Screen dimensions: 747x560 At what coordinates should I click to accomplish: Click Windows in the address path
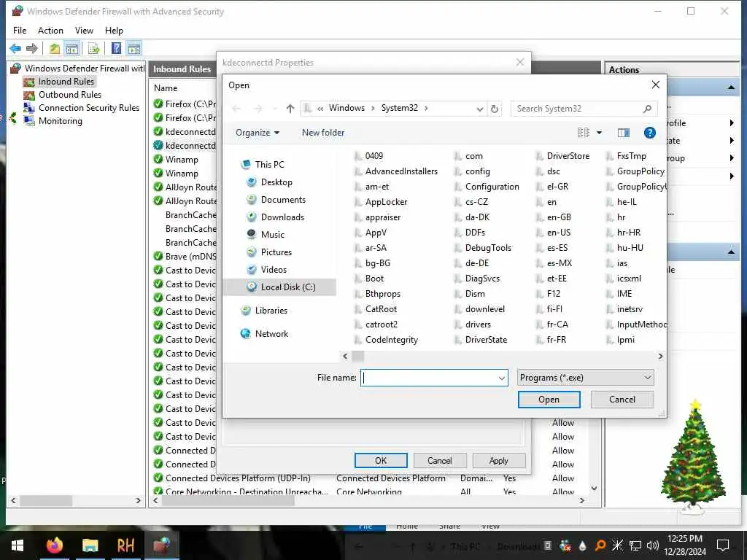(347, 108)
